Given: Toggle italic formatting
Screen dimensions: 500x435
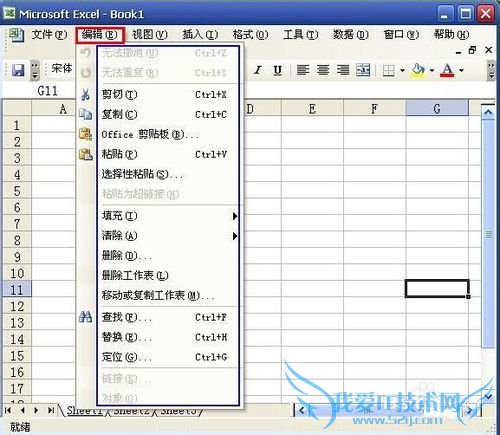Looking at the screenshot, I should click(x=257, y=70).
